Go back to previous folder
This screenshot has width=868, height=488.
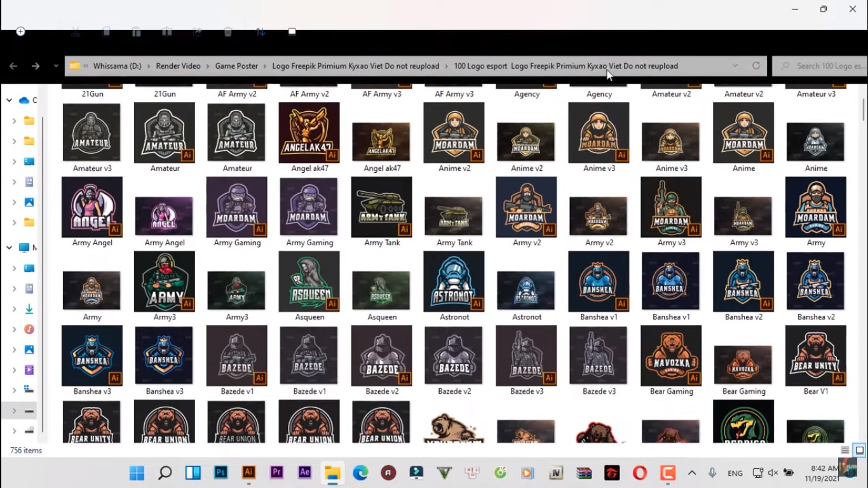[x=13, y=66]
